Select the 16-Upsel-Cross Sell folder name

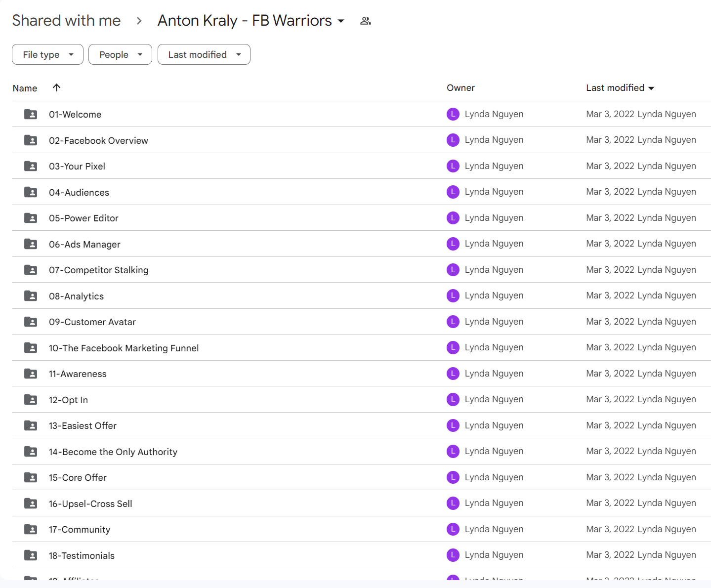coord(90,504)
